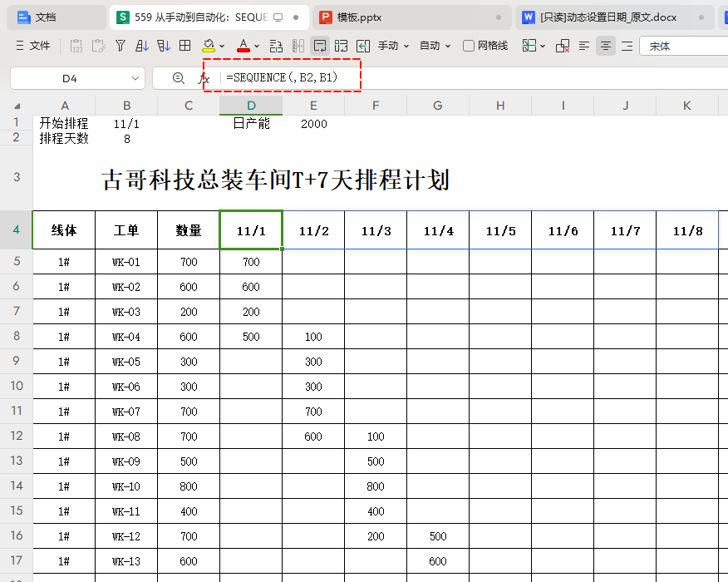Select the 日产能 cell

tap(251, 123)
